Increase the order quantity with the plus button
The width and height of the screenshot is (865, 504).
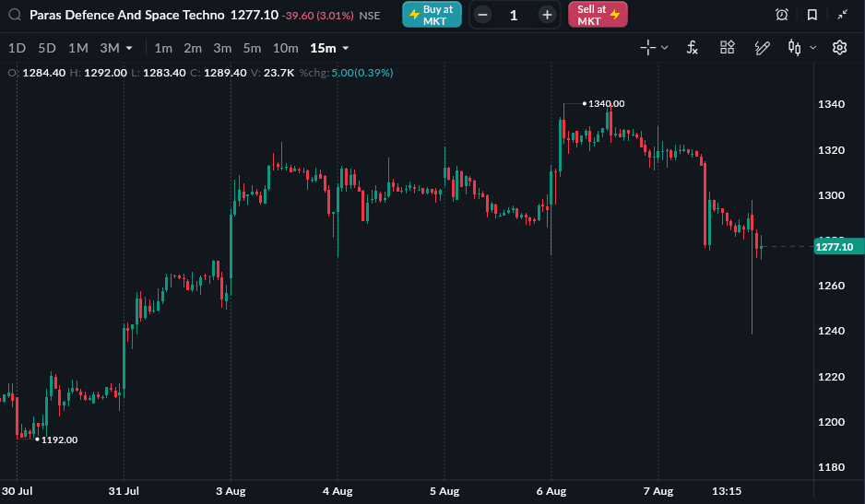coord(547,15)
